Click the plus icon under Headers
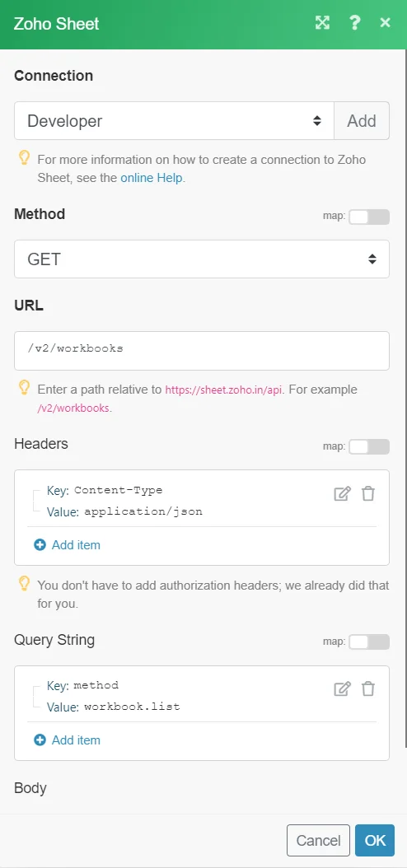Image resolution: width=407 pixels, height=868 pixels. tap(40, 544)
